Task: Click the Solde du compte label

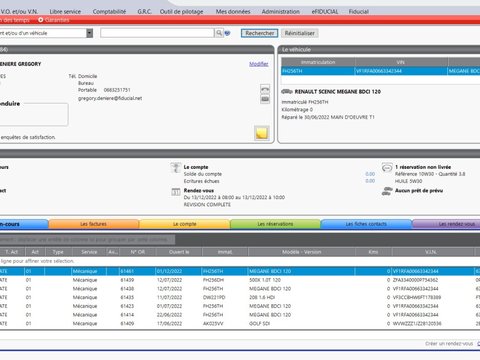Action: pos(203,174)
